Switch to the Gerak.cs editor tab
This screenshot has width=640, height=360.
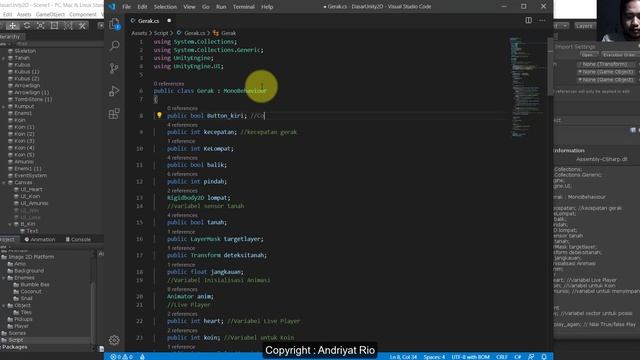point(148,20)
